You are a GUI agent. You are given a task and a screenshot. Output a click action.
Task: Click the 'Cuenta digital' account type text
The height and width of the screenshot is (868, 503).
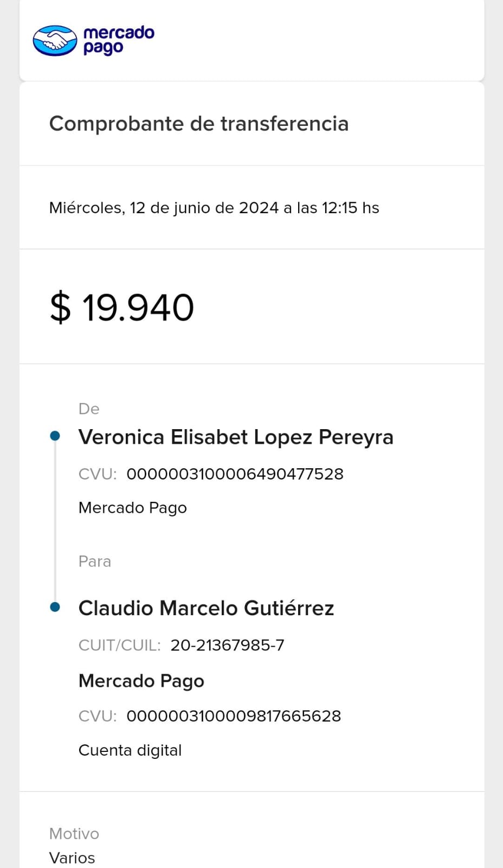click(130, 750)
